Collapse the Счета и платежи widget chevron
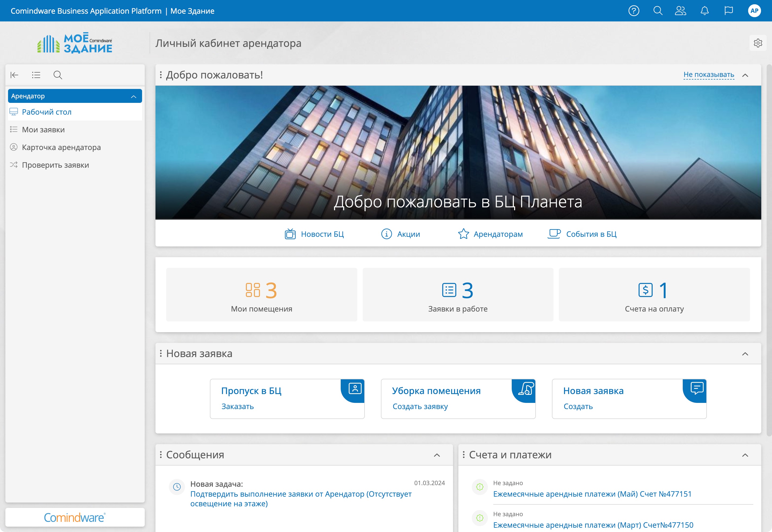Viewport: 772px width, 532px height. (745, 455)
